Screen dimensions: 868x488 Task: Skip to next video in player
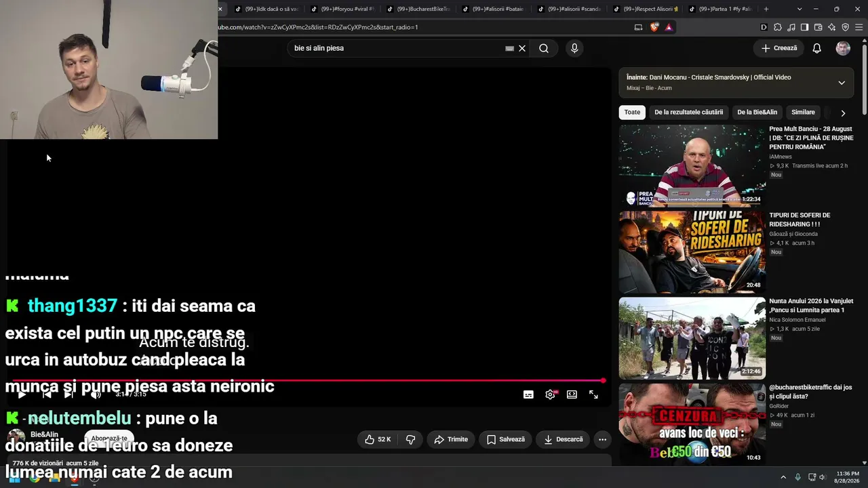(x=68, y=394)
